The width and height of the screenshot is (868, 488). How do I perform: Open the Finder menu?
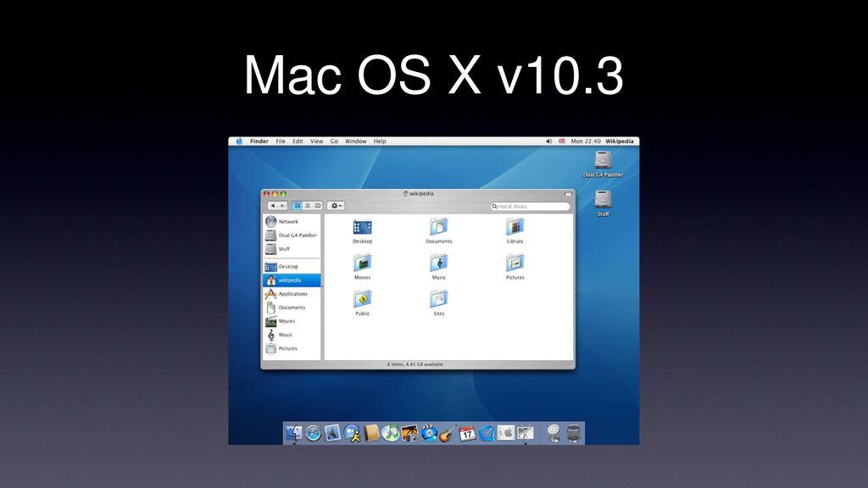259,141
